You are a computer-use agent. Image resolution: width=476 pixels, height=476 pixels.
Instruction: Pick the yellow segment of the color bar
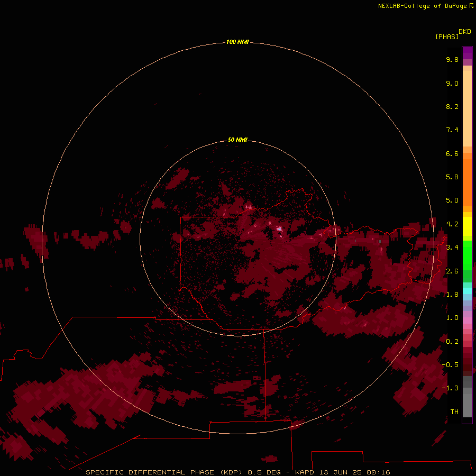[467, 226]
